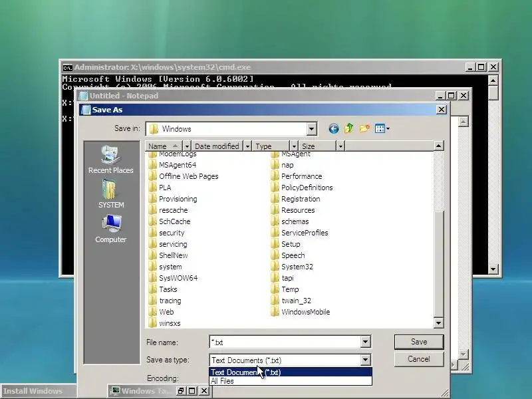Sort by the Size column header
532x399 pixels.
pyautogui.click(x=318, y=146)
